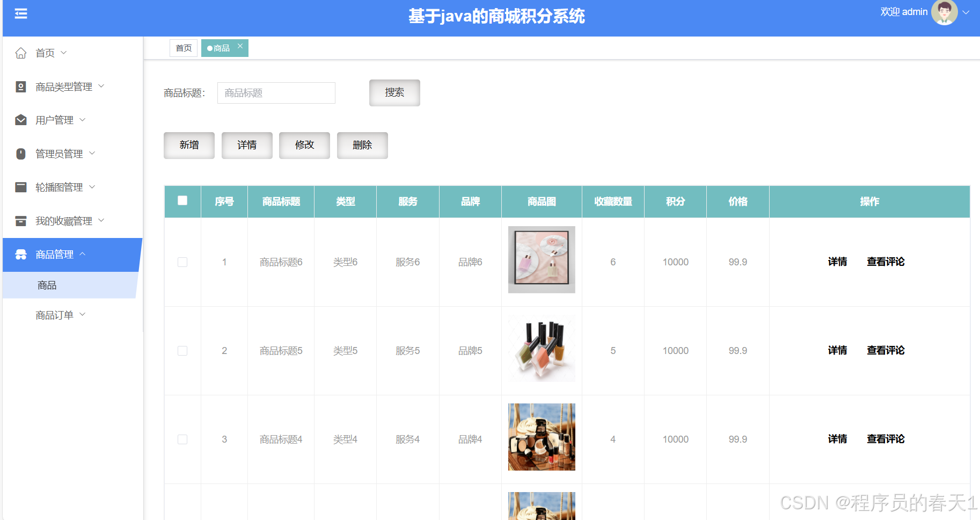The width and height of the screenshot is (980, 520).
Task: Open 详情 for 商品标题5 row
Action: click(x=837, y=350)
